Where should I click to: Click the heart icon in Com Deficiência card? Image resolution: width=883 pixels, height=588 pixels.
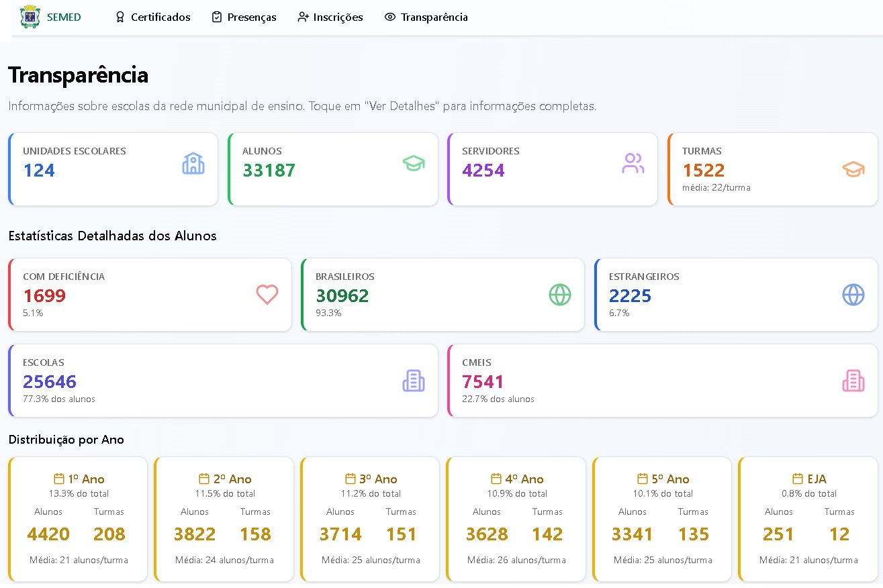(267, 295)
